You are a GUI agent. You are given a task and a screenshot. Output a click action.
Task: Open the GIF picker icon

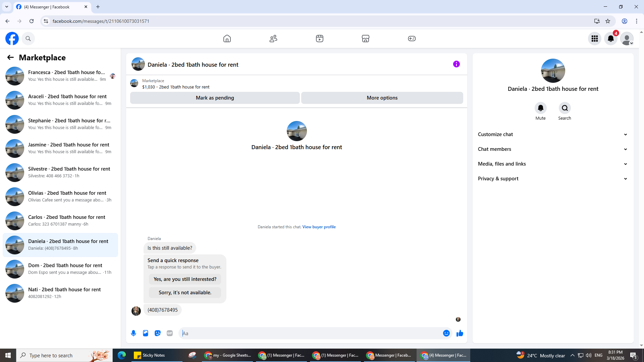pos(170,333)
